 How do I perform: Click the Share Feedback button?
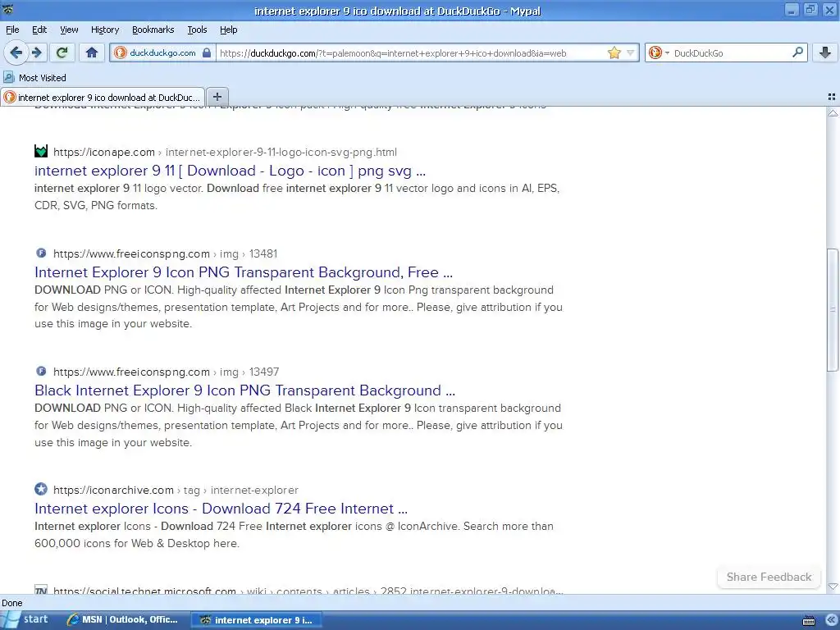pyautogui.click(x=769, y=577)
